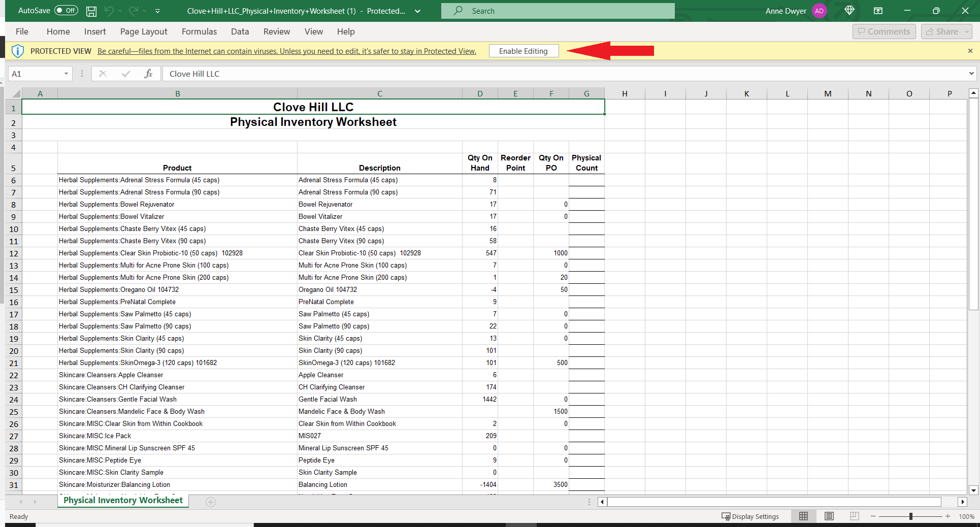
Task: Click into the Search box
Action: pyautogui.click(x=558, y=11)
